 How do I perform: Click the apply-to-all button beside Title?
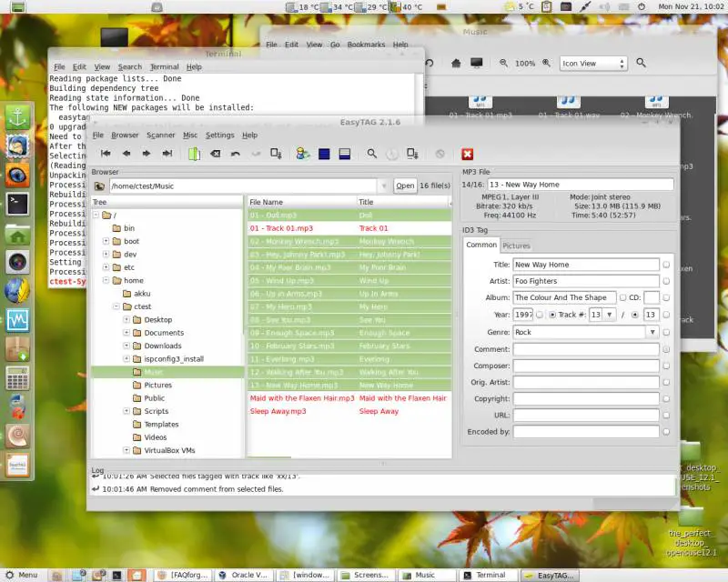(666, 265)
